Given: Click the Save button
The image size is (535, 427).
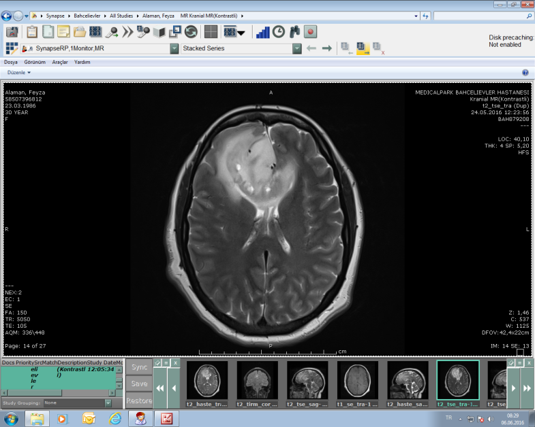Looking at the screenshot, I should (139, 384).
